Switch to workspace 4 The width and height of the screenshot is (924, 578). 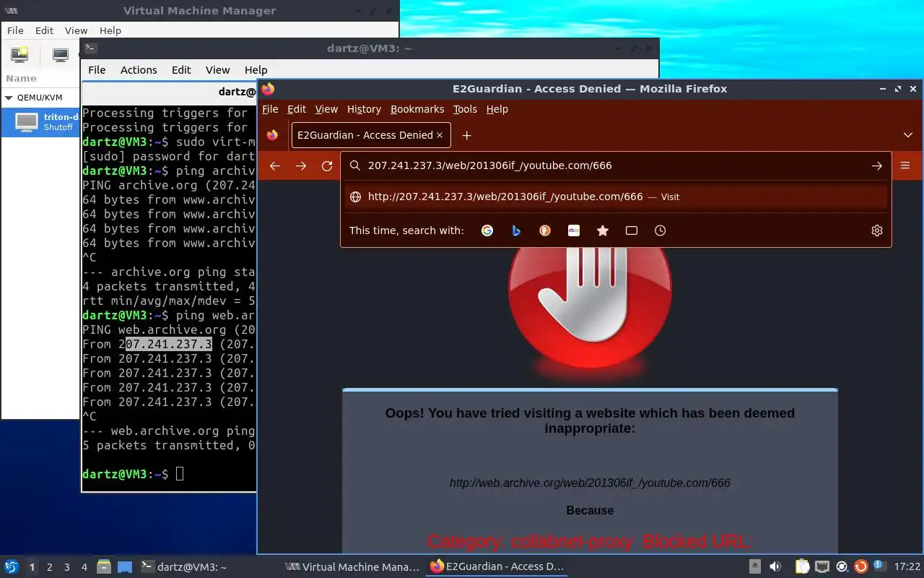point(84,567)
